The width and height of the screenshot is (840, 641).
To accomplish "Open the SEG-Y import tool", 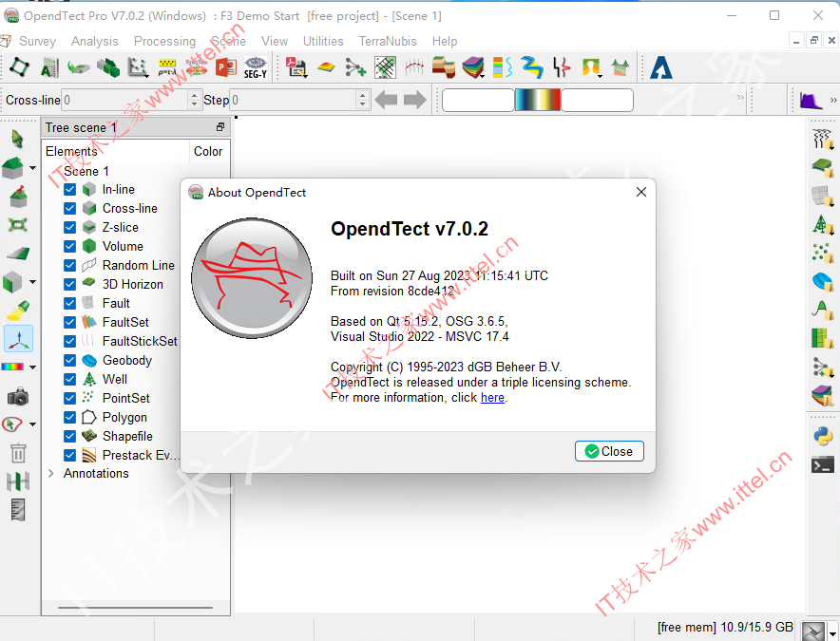I will [255, 67].
